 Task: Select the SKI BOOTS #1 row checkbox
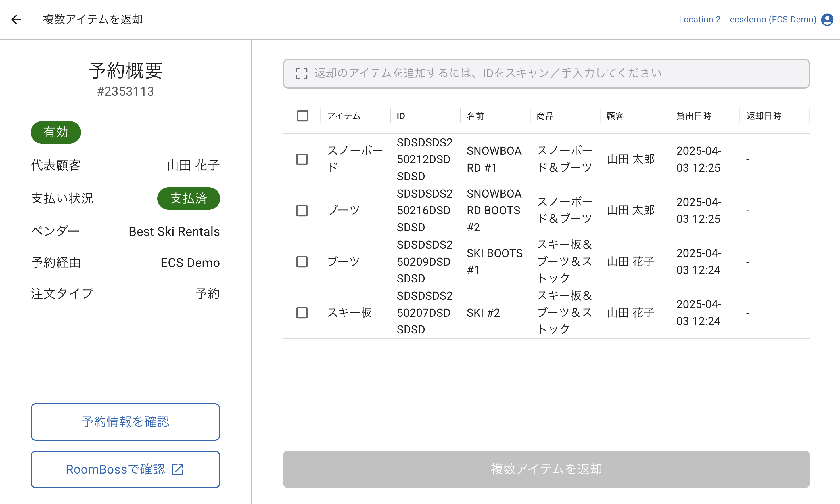pos(302,262)
